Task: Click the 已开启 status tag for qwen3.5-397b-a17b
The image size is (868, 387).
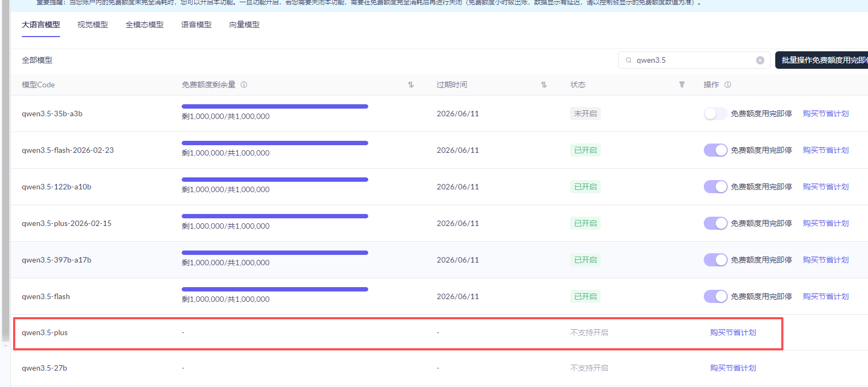Action: 585,260
